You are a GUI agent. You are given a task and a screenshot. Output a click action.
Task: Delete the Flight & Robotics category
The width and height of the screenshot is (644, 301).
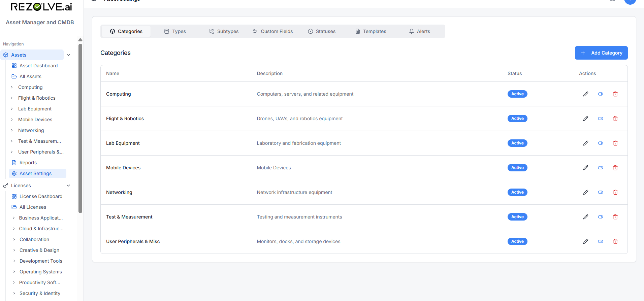click(x=615, y=119)
